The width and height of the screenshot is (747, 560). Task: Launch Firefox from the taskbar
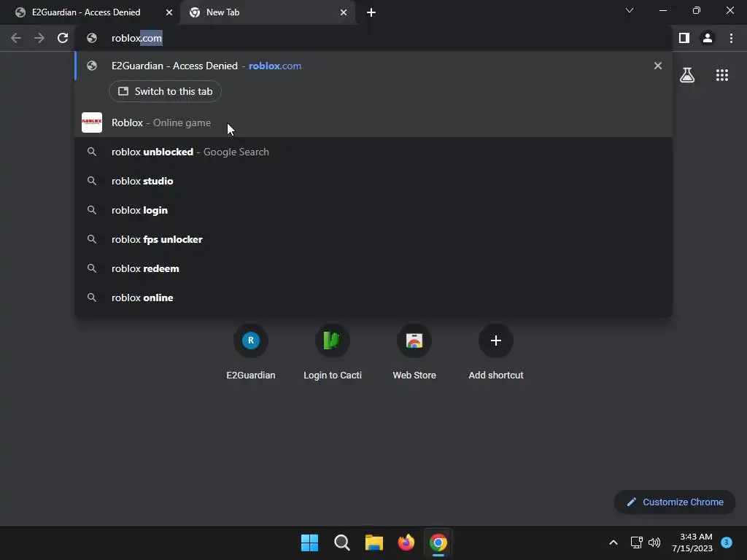(406, 542)
